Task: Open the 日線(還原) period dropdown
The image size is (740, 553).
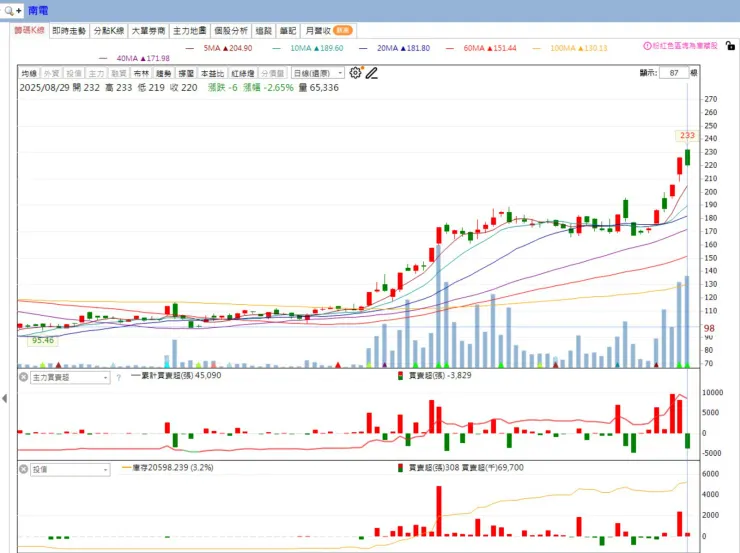Action: (318, 73)
